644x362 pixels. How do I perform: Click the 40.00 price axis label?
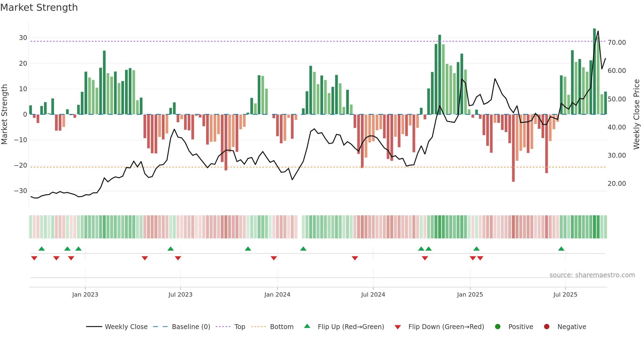point(617,127)
